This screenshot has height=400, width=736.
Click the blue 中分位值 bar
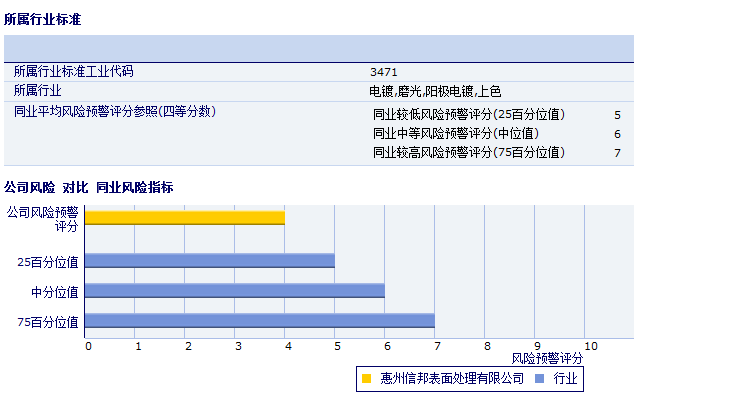235,291
